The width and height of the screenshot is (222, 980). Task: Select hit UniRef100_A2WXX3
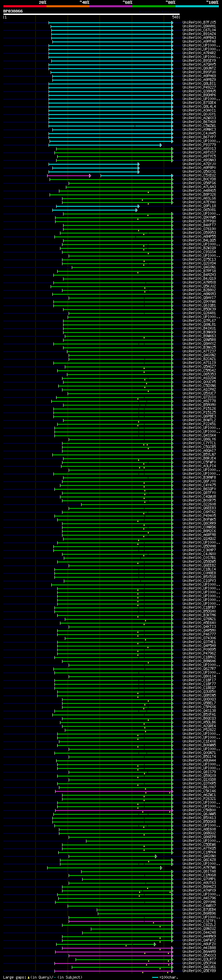[199, 118]
